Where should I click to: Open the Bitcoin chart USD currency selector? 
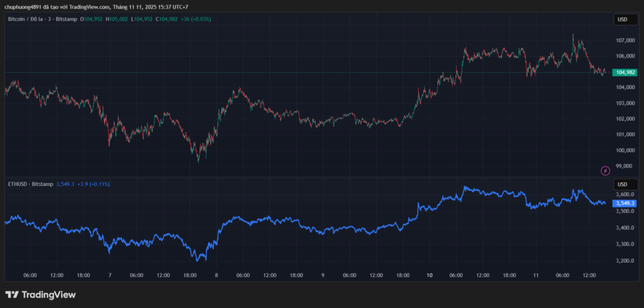point(622,19)
